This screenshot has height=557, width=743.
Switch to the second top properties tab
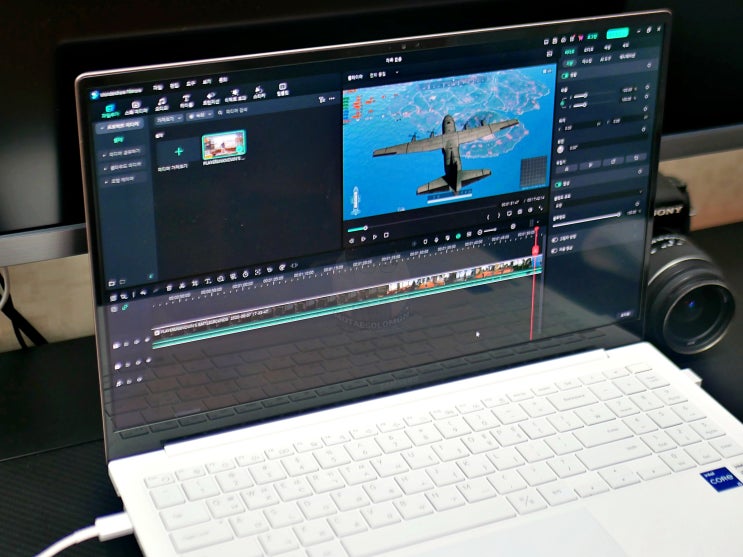pos(589,49)
